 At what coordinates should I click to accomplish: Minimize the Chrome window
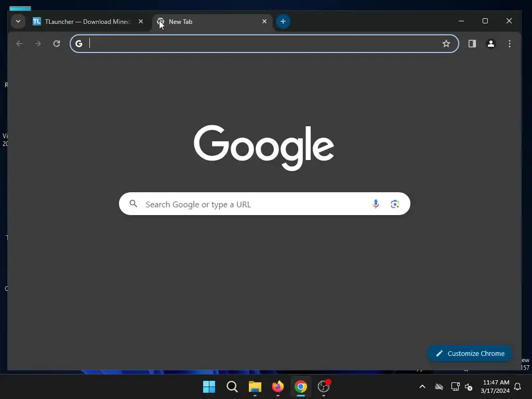click(461, 21)
